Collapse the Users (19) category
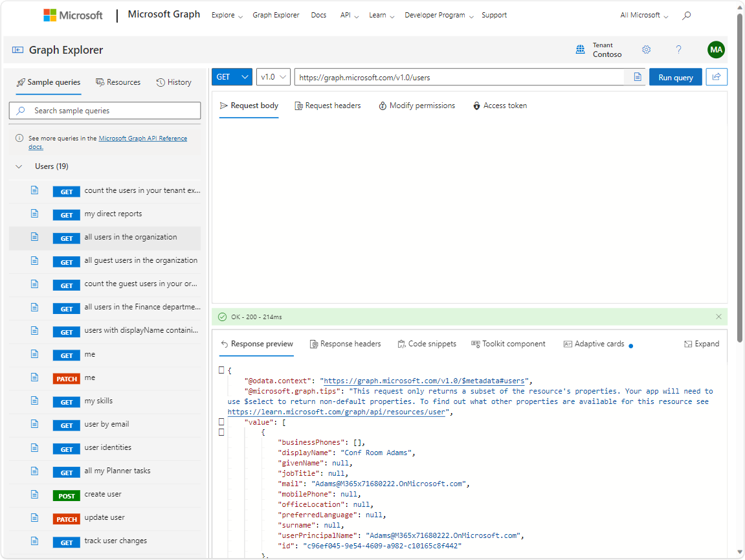745x560 pixels. point(19,166)
